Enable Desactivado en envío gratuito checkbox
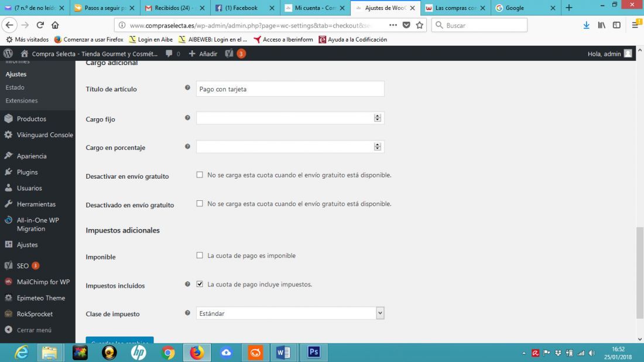 (200, 203)
